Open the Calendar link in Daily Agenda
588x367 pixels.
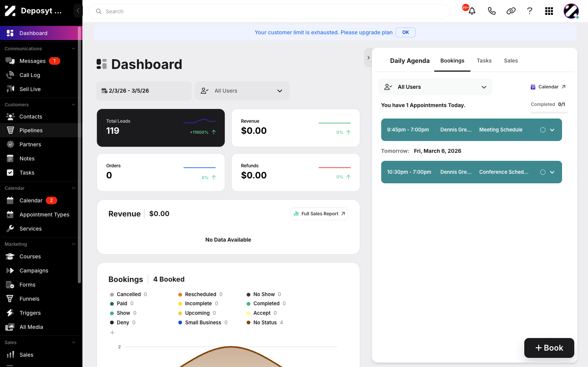(548, 87)
